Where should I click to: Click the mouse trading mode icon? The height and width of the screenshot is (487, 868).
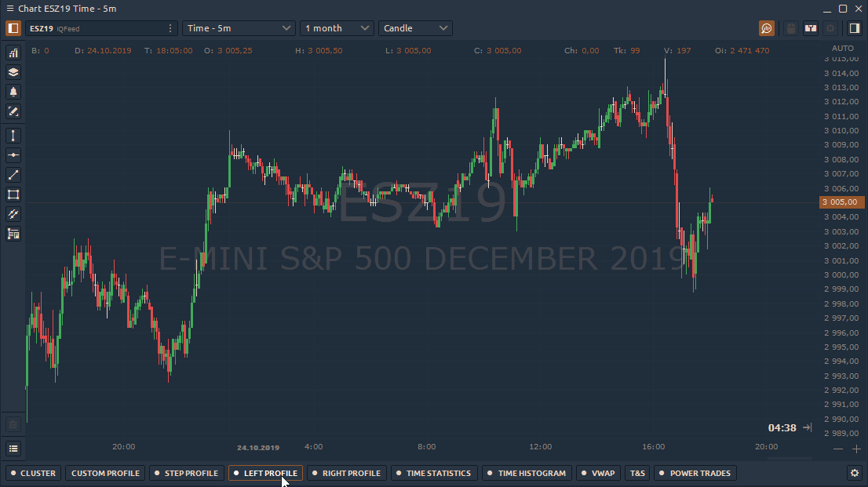791,28
